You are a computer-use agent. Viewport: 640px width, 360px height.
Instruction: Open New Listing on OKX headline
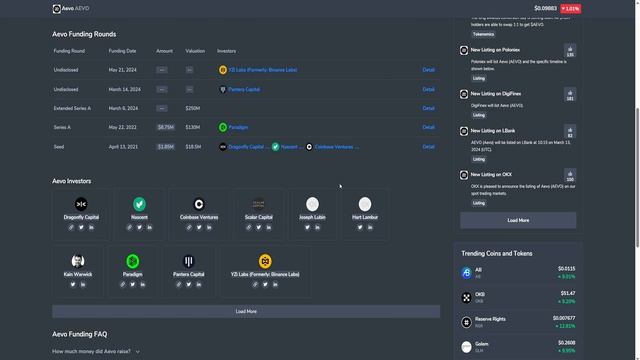[491, 174]
